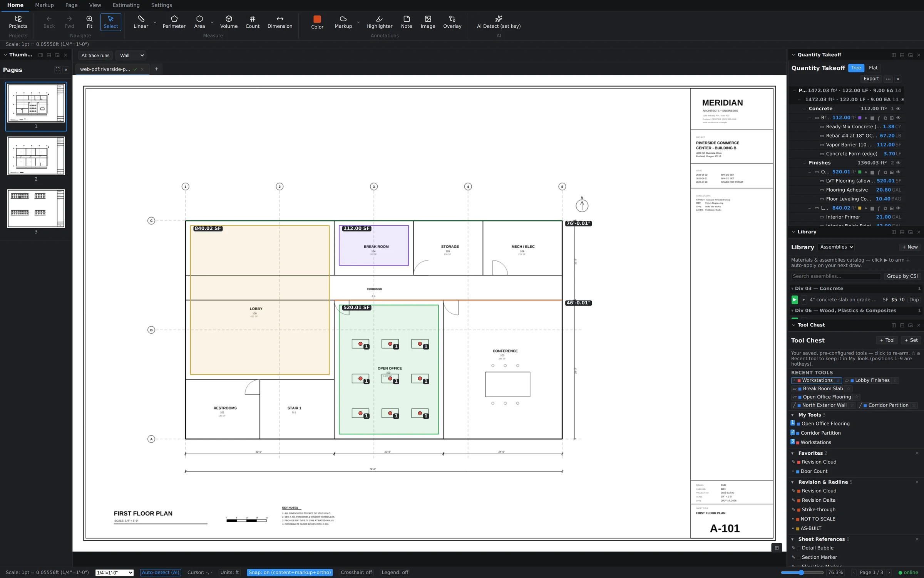Screen dimensions: 924x578
Task: Pick the Count tool
Action: pos(253,22)
